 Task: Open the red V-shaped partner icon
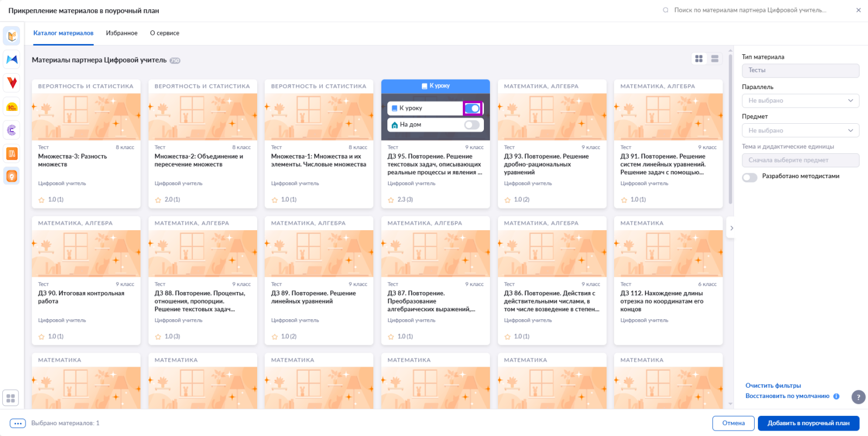(x=11, y=83)
